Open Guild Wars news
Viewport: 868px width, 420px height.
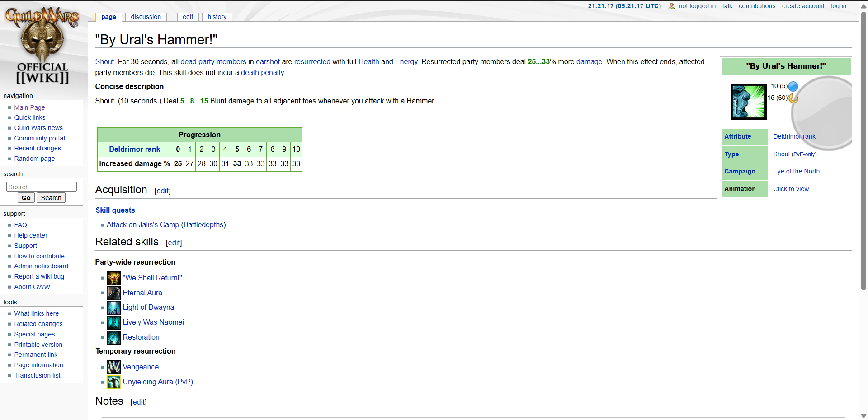coord(38,128)
